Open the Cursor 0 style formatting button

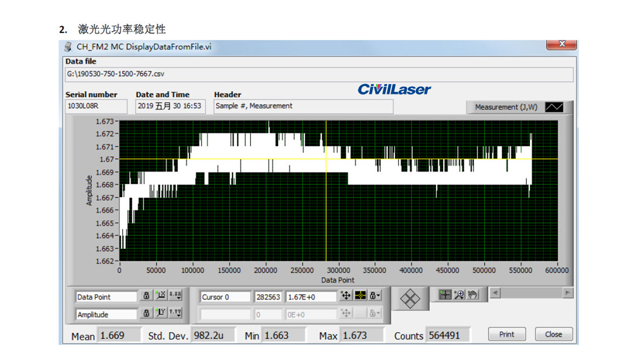click(x=360, y=296)
